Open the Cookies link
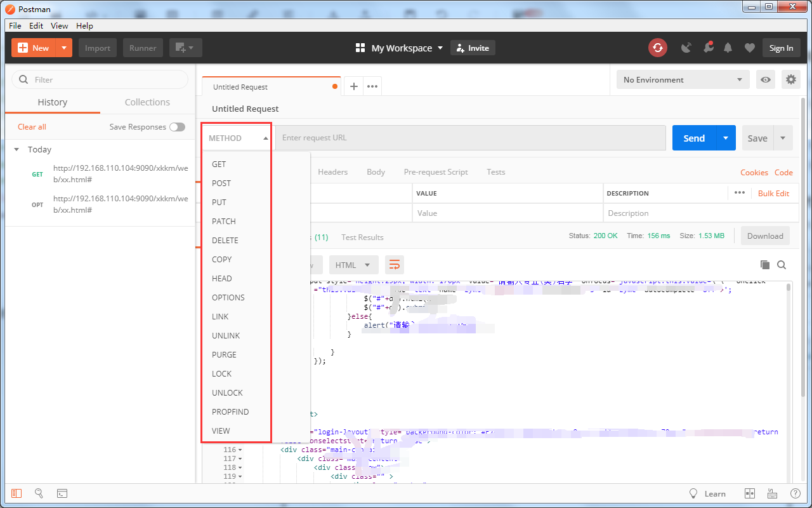The image size is (812, 508). click(x=754, y=172)
